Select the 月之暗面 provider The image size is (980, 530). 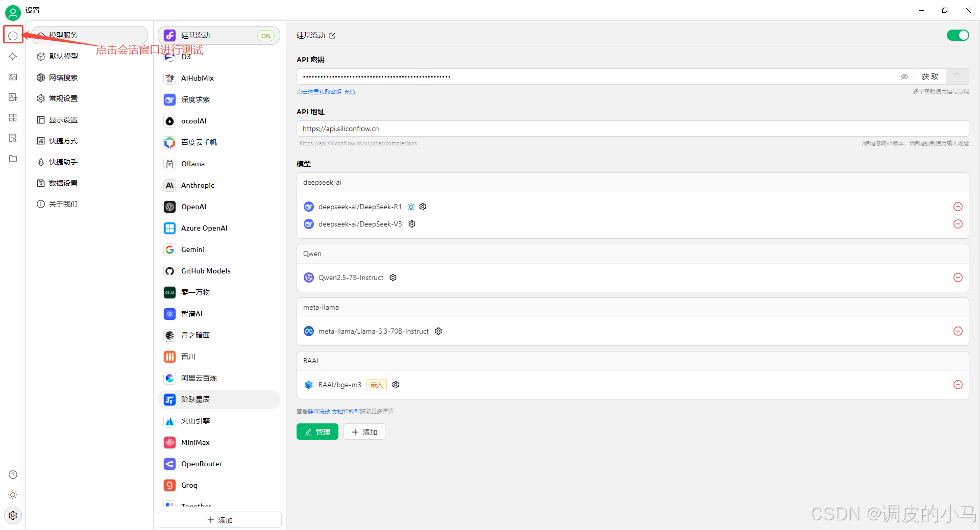(219, 335)
